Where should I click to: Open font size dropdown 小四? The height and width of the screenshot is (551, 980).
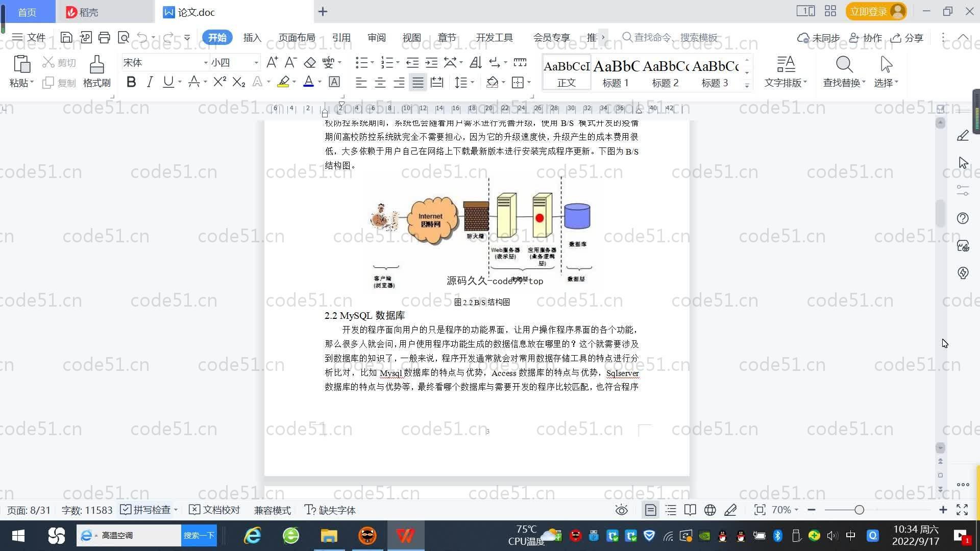tap(256, 63)
